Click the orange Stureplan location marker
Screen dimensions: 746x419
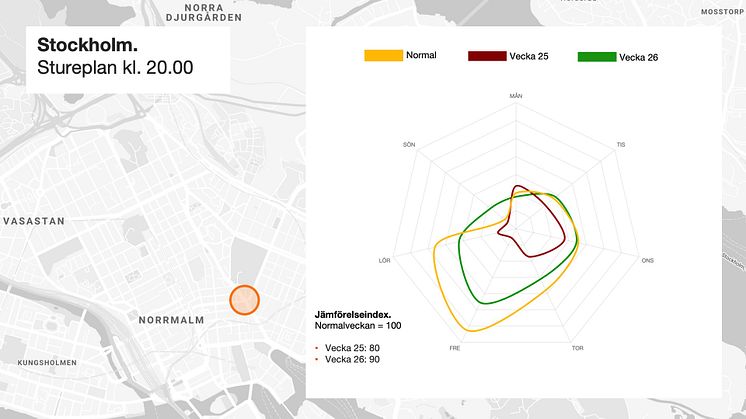245,300
